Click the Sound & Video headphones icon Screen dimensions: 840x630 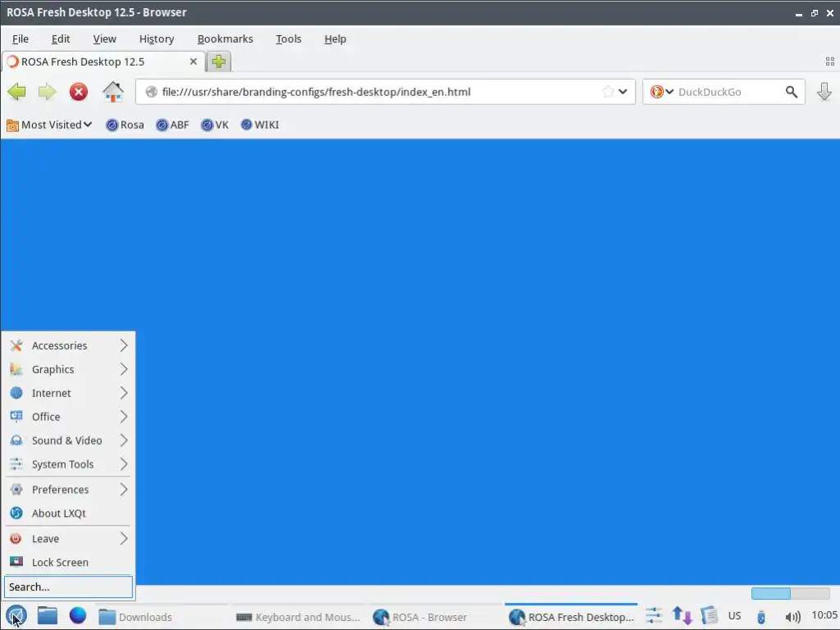pyautogui.click(x=16, y=441)
